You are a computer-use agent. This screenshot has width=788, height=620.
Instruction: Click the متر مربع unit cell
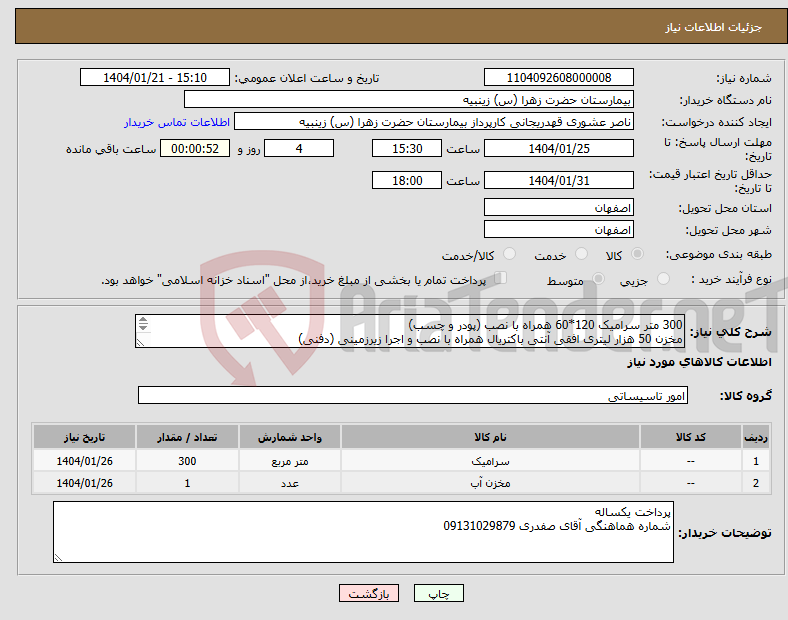[x=290, y=461]
